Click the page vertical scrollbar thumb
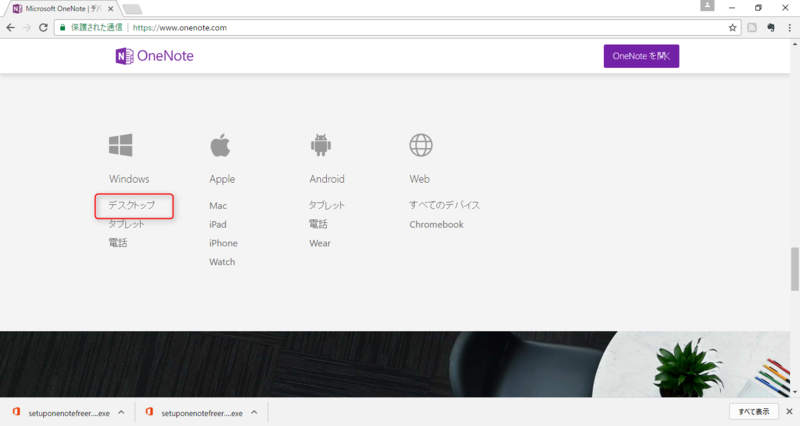Viewport: 800px width, 426px height. (795, 268)
